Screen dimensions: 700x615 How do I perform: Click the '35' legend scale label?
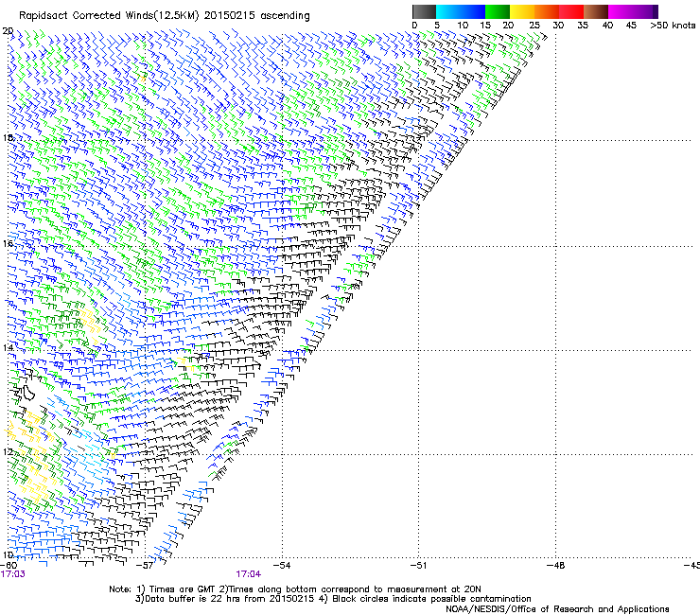coord(583,26)
